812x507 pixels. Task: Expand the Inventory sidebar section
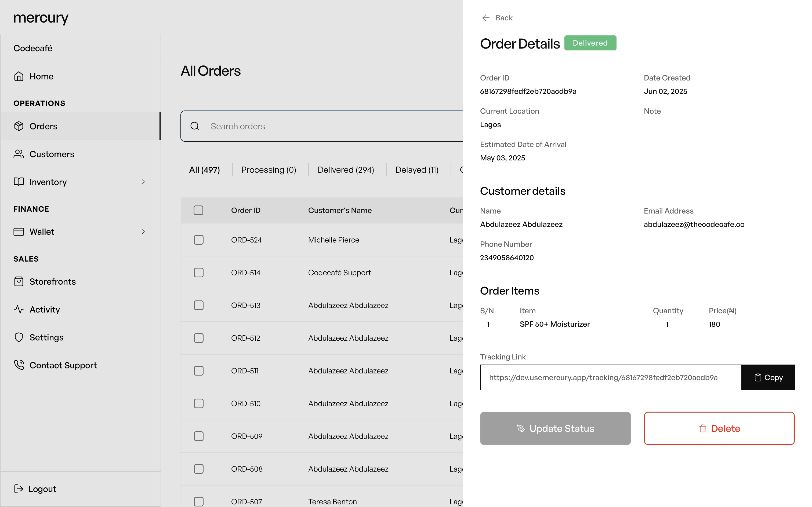pyautogui.click(x=144, y=182)
